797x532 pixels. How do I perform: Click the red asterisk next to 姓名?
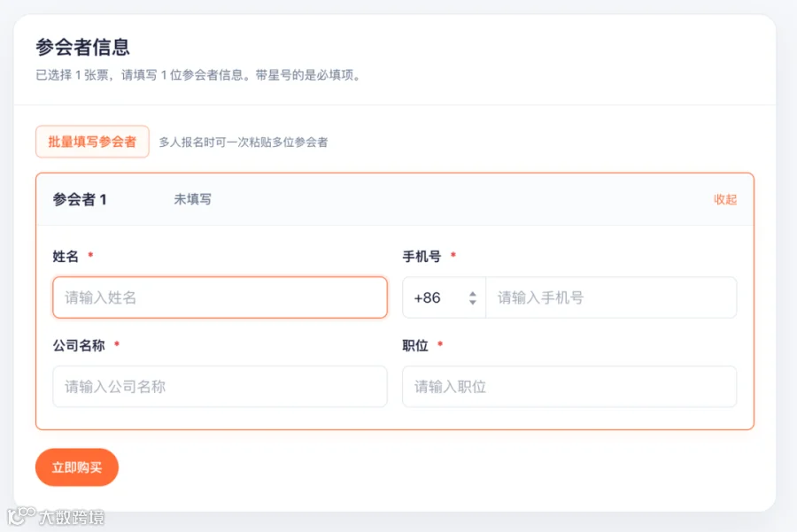[x=90, y=255]
